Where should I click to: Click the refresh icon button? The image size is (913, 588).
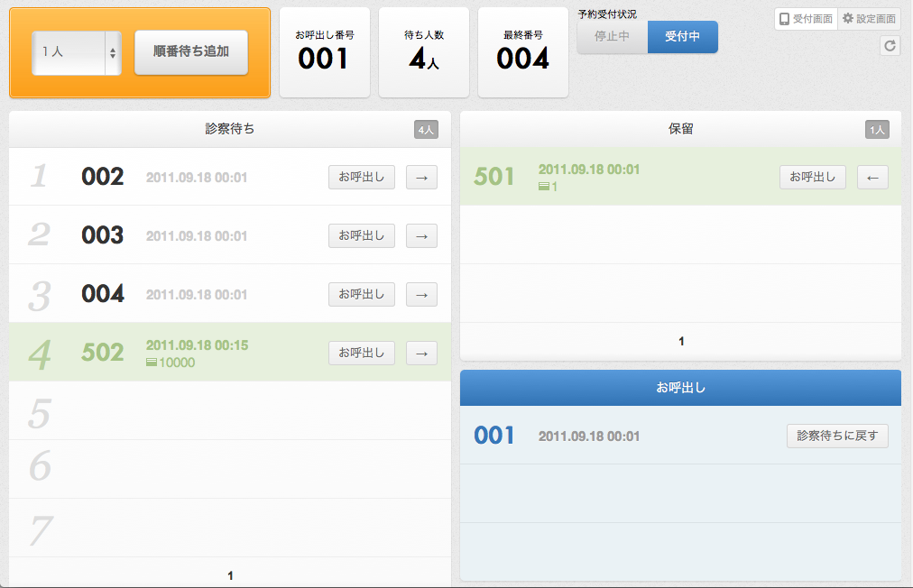point(890,45)
